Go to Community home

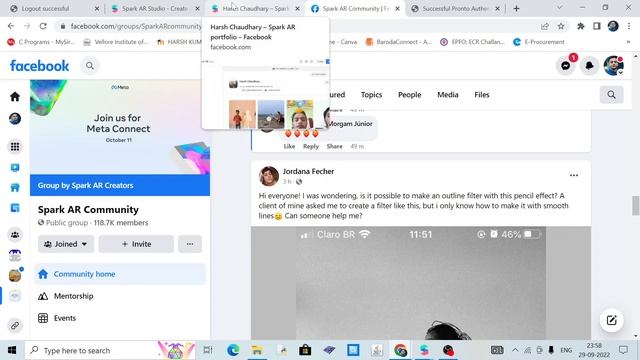click(120, 274)
